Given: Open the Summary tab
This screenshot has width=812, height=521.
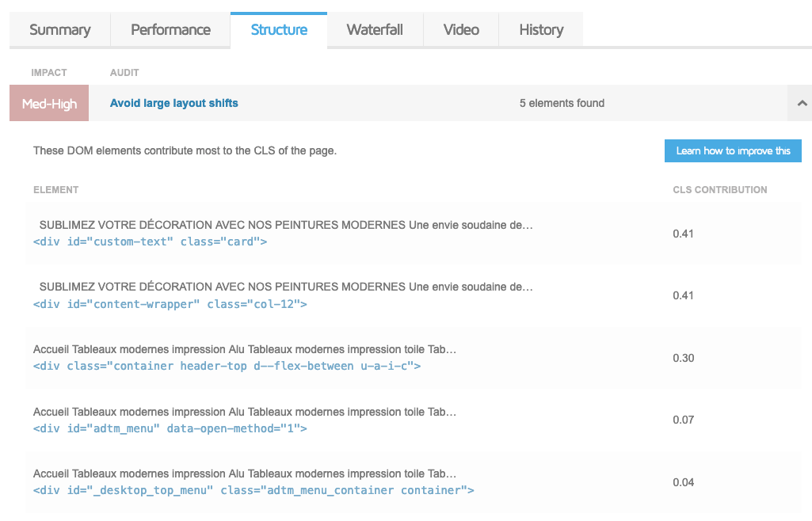Looking at the screenshot, I should (59, 30).
